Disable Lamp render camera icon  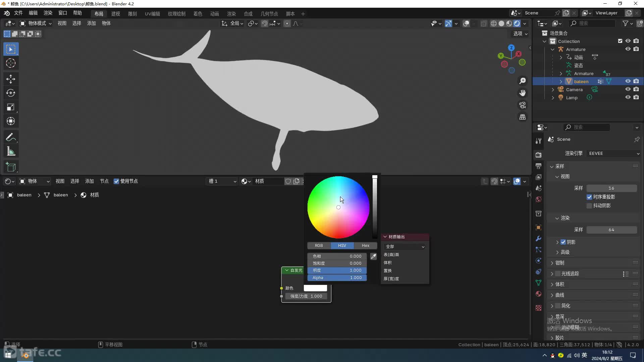pyautogui.click(x=636, y=98)
